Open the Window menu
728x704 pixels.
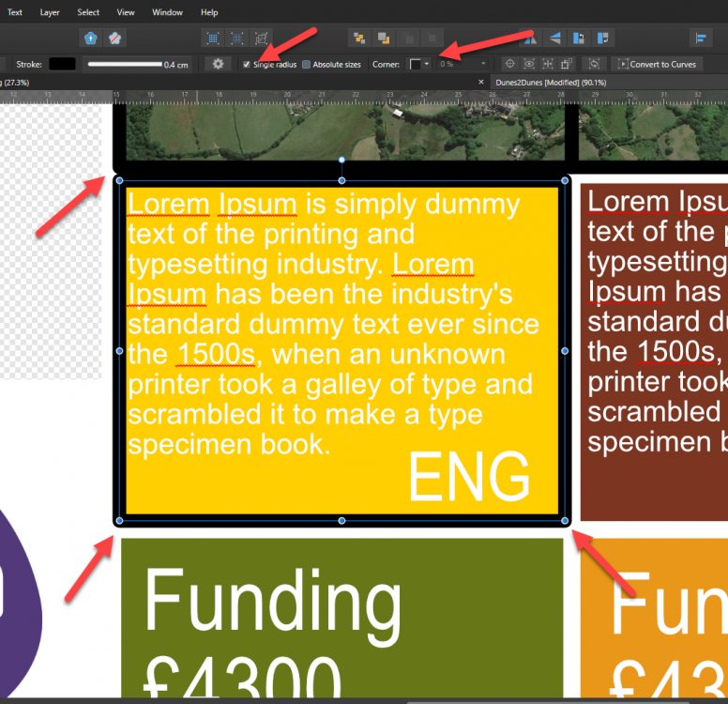point(167,12)
